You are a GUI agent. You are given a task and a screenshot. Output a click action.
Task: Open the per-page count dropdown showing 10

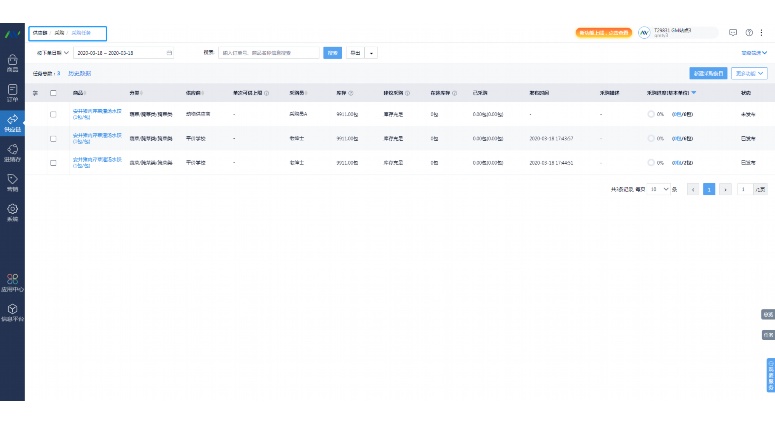pyautogui.click(x=658, y=189)
